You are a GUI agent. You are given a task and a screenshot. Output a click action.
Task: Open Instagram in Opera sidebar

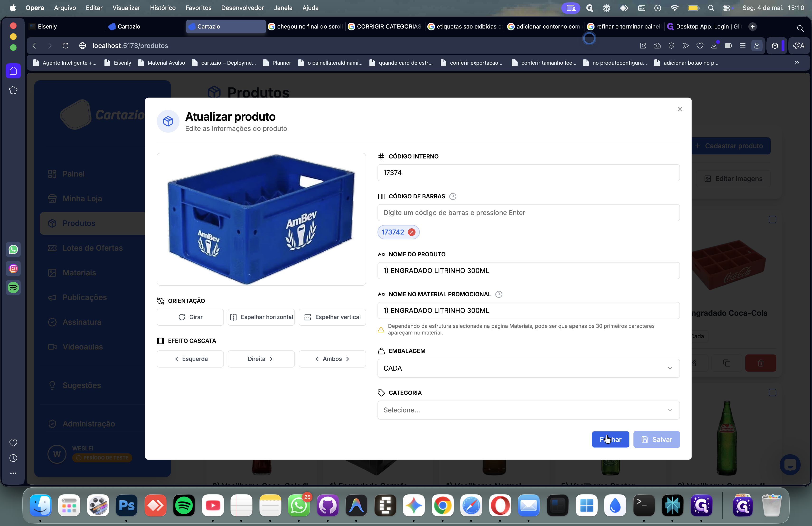point(13,269)
